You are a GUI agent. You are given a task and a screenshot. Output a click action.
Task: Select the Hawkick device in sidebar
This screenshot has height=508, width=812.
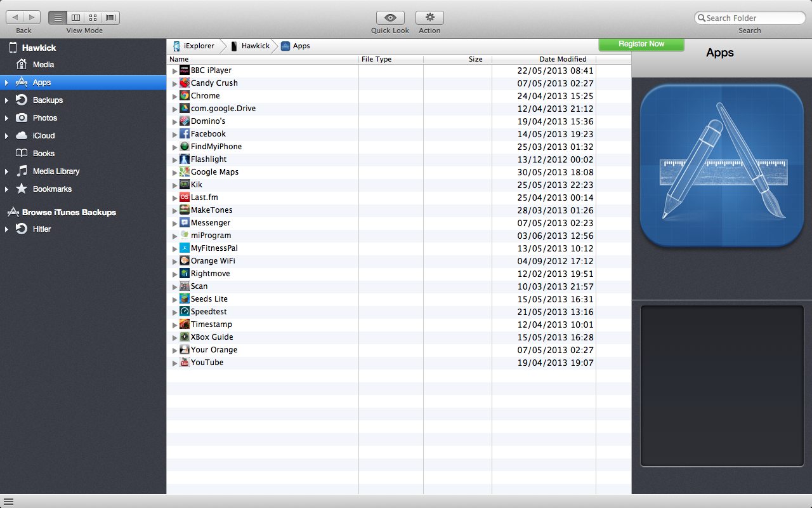pyautogui.click(x=39, y=48)
